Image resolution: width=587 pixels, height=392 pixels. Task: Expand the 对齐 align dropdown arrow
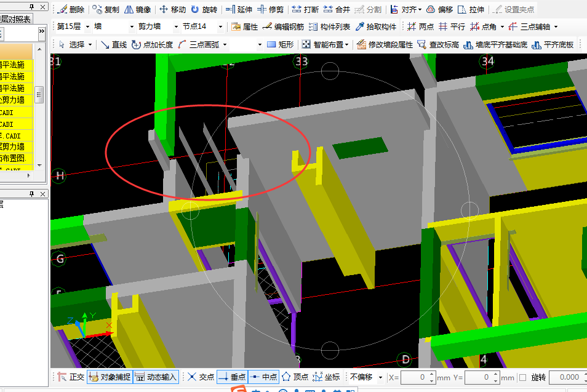(x=420, y=10)
